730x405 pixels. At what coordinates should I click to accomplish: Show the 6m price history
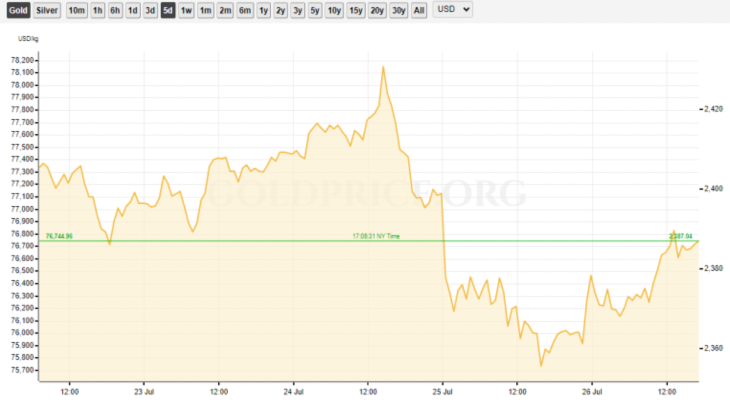(x=245, y=10)
